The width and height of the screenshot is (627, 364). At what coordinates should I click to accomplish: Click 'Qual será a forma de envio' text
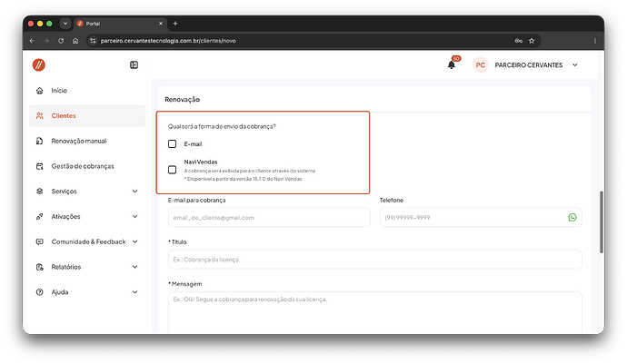click(x=222, y=126)
